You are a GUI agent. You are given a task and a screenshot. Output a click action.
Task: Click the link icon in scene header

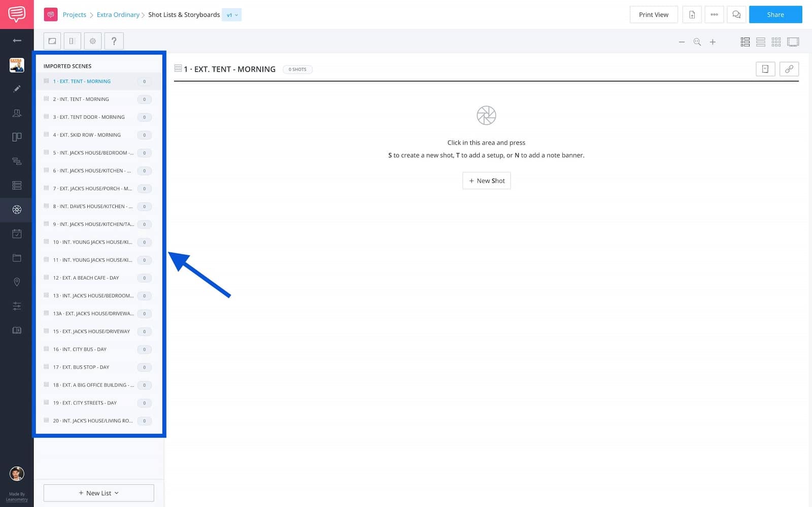(x=789, y=69)
